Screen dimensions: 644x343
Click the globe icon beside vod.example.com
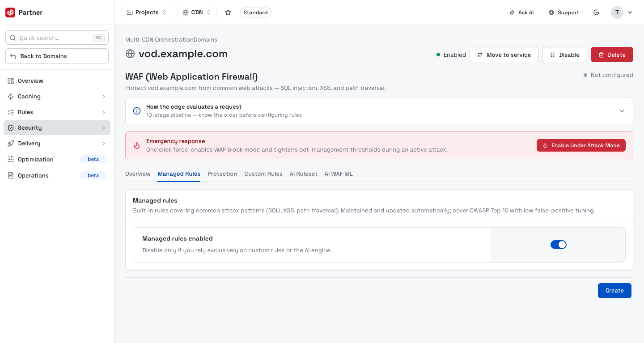(x=130, y=54)
